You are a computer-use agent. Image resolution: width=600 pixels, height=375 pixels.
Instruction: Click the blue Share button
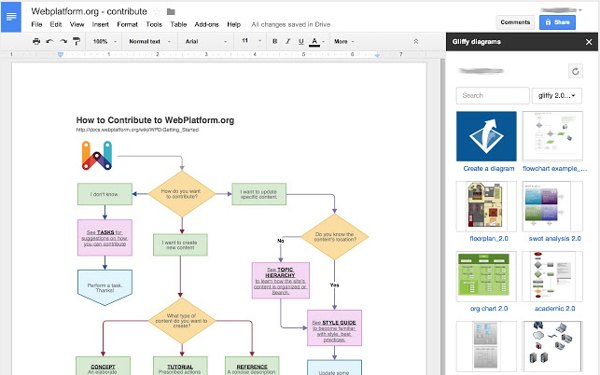coord(557,22)
